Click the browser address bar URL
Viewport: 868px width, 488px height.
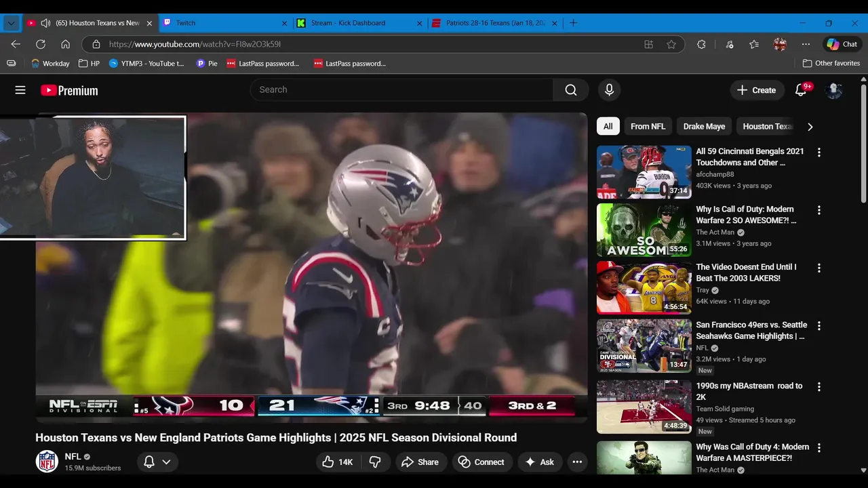[x=195, y=44]
